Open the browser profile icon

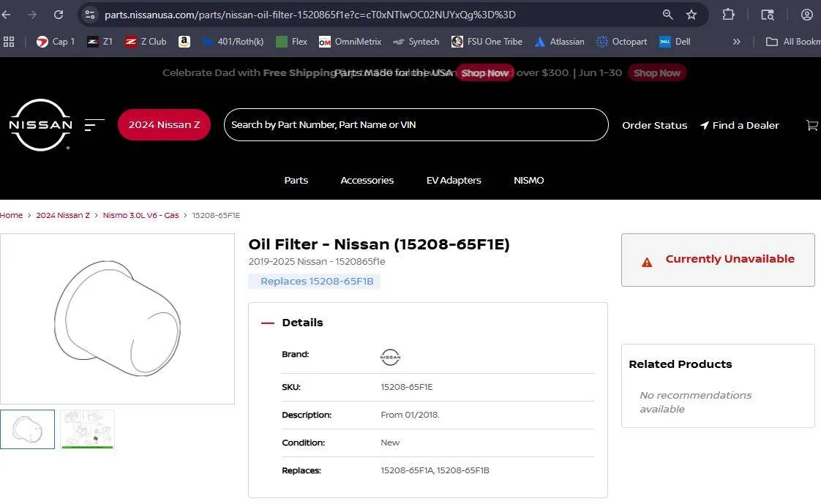coord(807,15)
